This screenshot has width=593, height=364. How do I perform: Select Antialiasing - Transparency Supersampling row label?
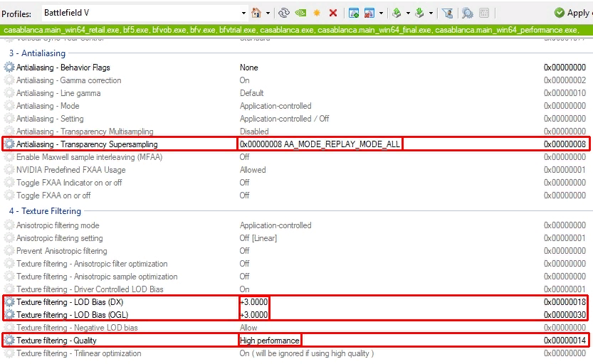pos(87,144)
